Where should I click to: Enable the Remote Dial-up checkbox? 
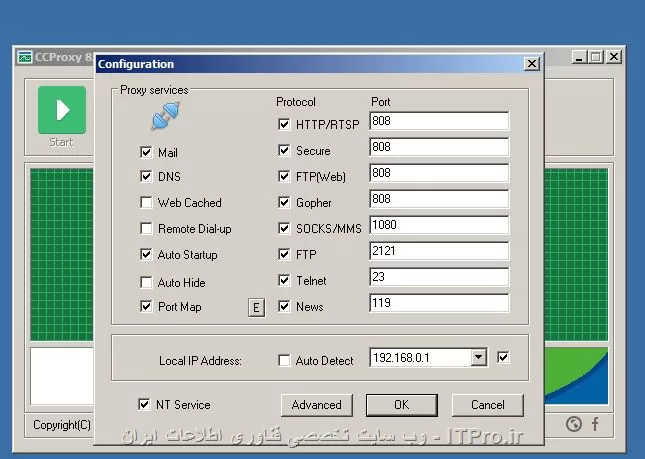[146, 228]
